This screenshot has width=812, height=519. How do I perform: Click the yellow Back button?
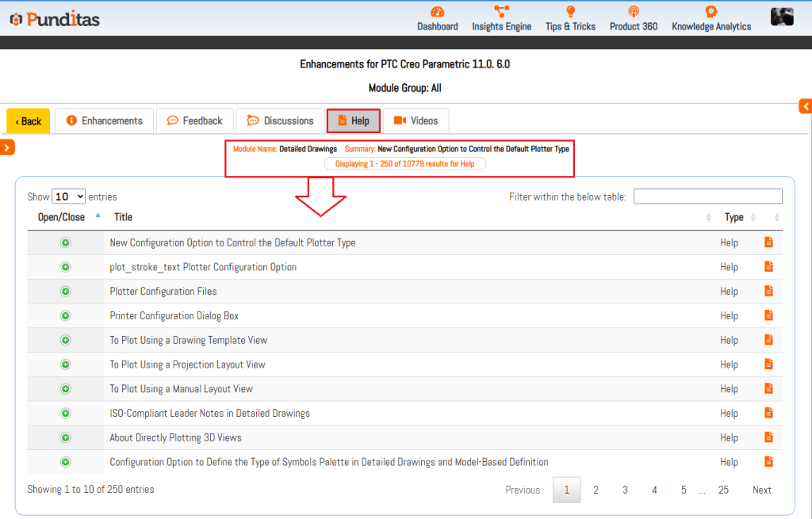[x=29, y=121]
